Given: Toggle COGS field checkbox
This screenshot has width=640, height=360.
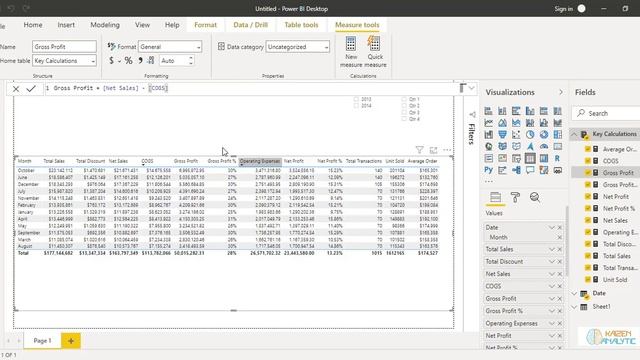Looking at the screenshot, I should point(588,161).
